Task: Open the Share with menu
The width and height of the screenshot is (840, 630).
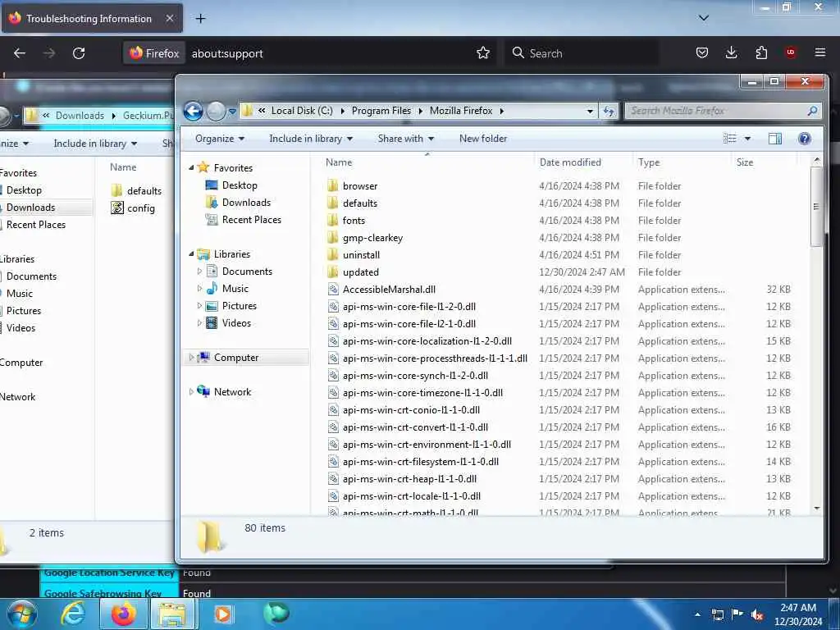Action: tap(405, 139)
